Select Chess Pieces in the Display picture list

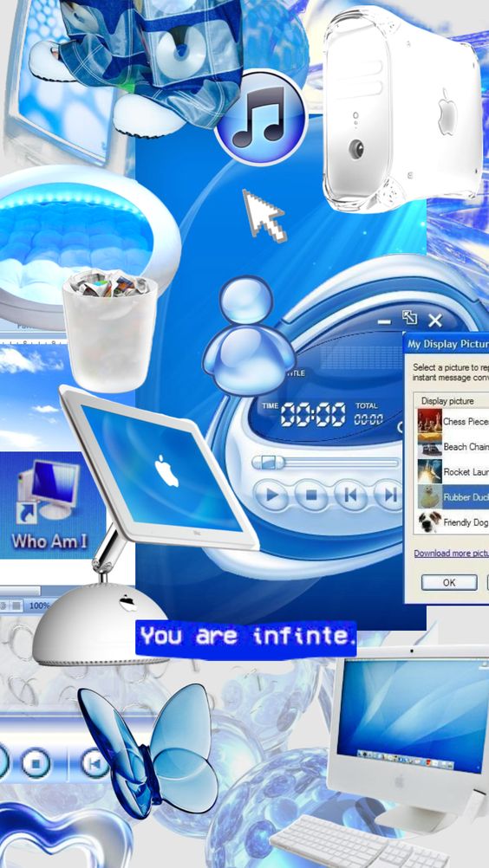[453, 421]
